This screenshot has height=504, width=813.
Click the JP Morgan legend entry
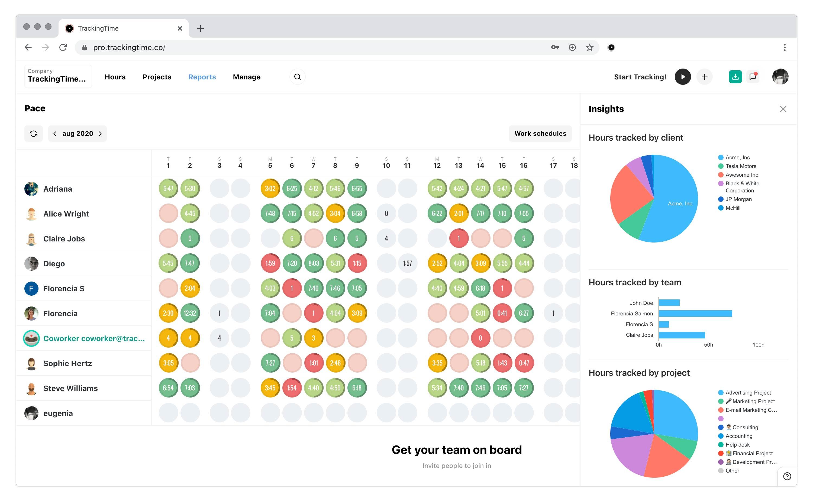(735, 199)
